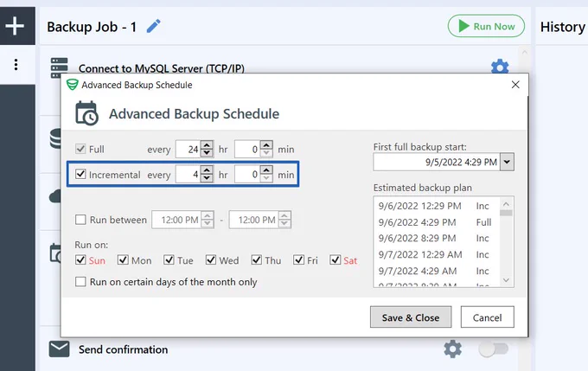Click the green shield icon in dialog title bar
This screenshot has width=588, height=371.
click(x=72, y=85)
